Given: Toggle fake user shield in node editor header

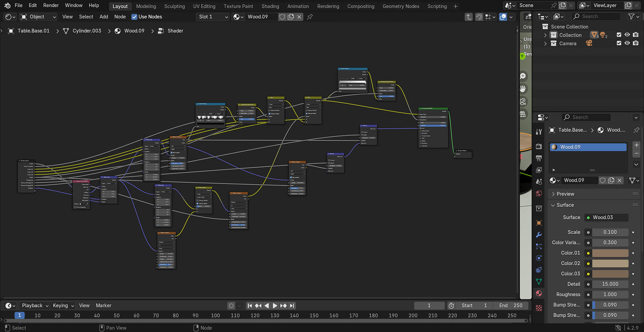Looking at the screenshot, I should click(x=282, y=17).
